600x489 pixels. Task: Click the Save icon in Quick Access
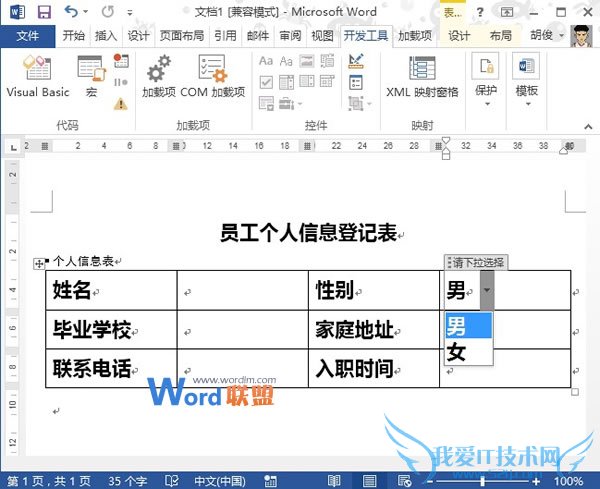tap(44, 12)
